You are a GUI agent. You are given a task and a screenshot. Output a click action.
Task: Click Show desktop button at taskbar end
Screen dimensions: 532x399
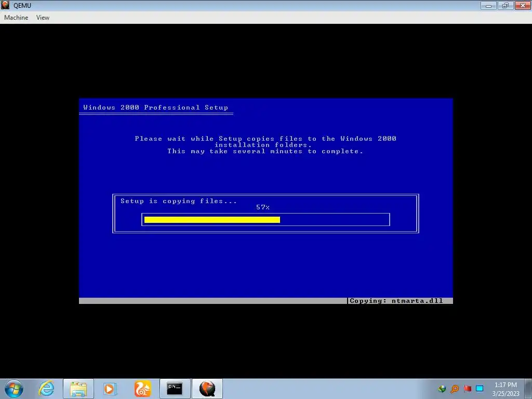coord(528,389)
